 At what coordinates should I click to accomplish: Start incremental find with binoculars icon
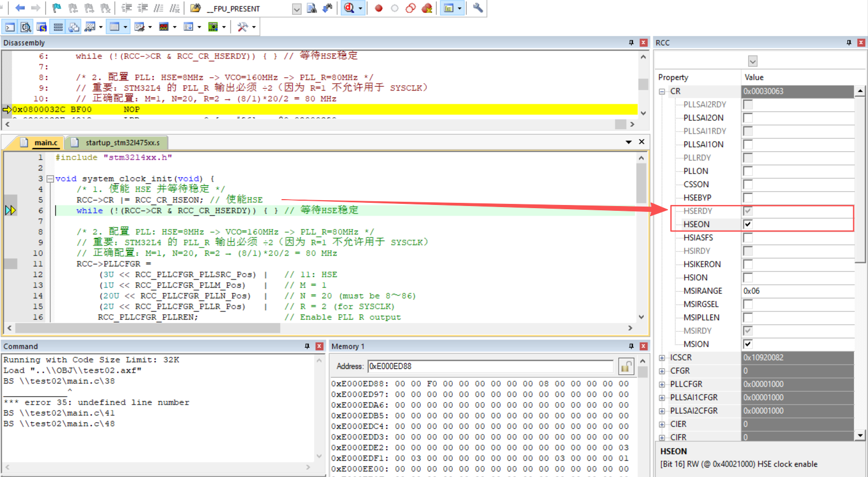tap(327, 8)
